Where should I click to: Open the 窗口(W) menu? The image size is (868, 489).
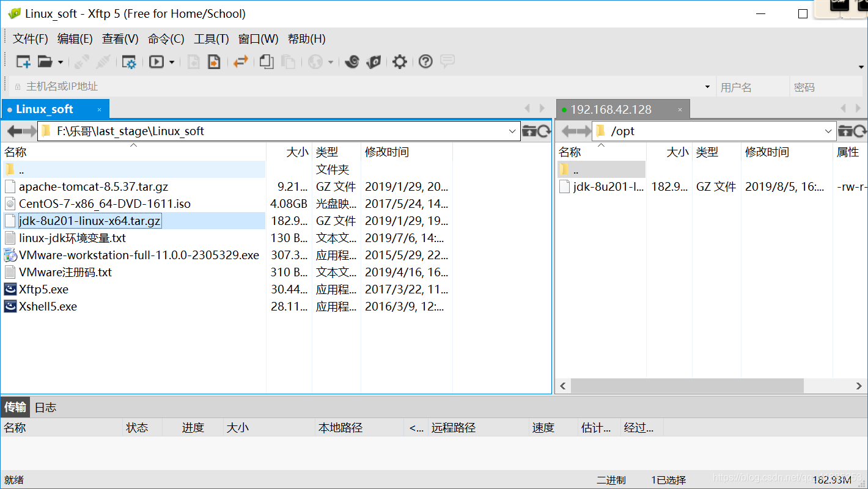259,39
